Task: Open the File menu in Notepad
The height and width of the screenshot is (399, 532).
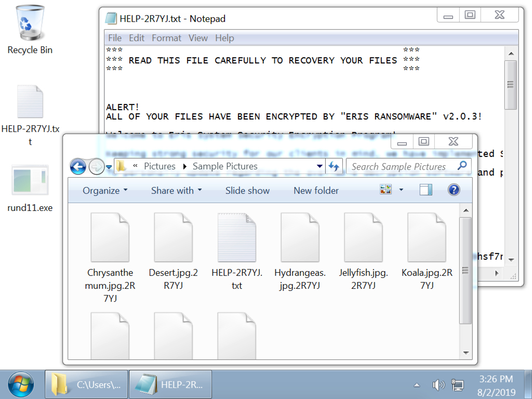Action: pos(115,38)
